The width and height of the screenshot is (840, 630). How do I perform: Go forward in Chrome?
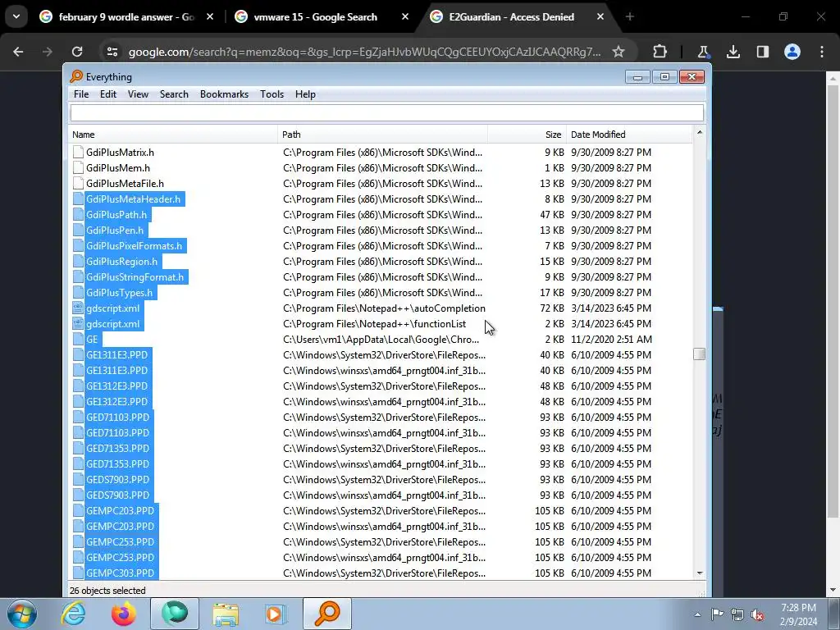(x=48, y=52)
